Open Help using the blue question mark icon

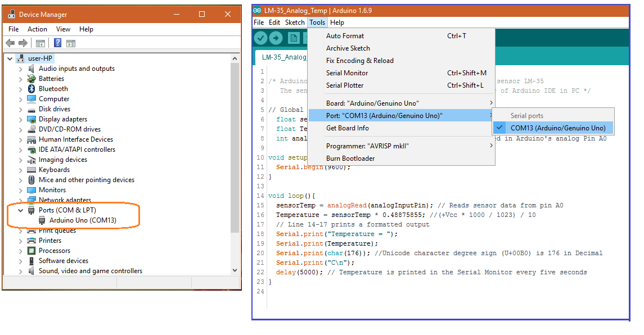(x=57, y=43)
